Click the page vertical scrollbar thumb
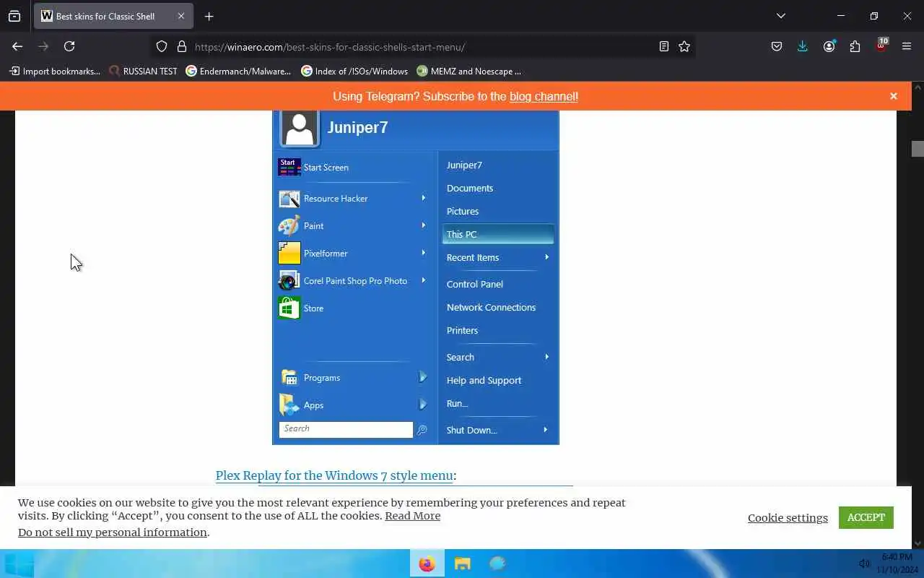This screenshot has height=578, width=924. (918, 148)
